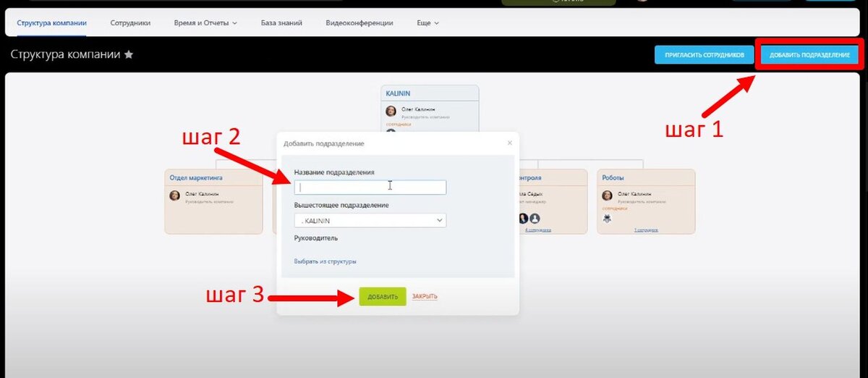The image size is (868, 378).
Task: Click the green Добавить button
Action: pos(383,297)
